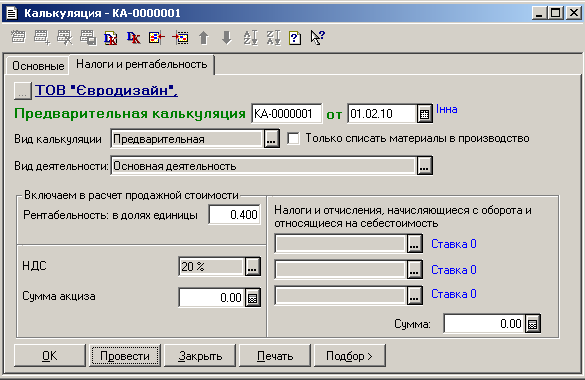The image size is (585, 380).
Task: Click the Подбор > button
Action: 350,356
